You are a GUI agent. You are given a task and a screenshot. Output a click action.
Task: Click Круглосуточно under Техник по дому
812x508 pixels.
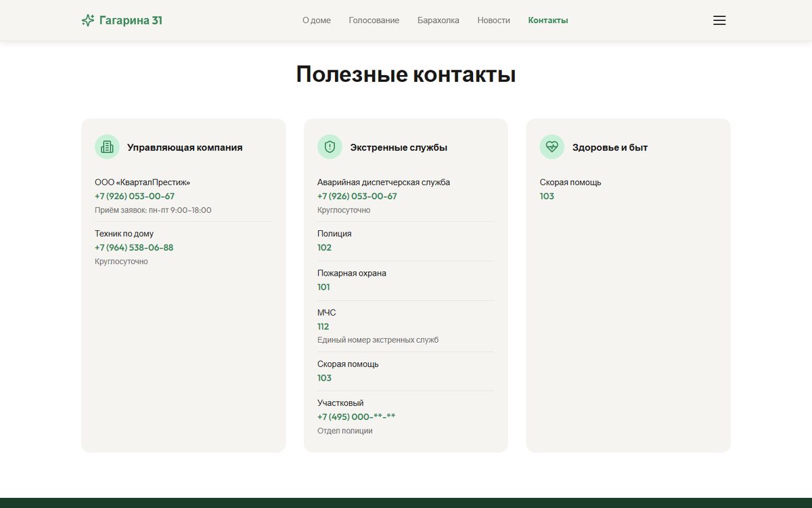coord(121,261)
